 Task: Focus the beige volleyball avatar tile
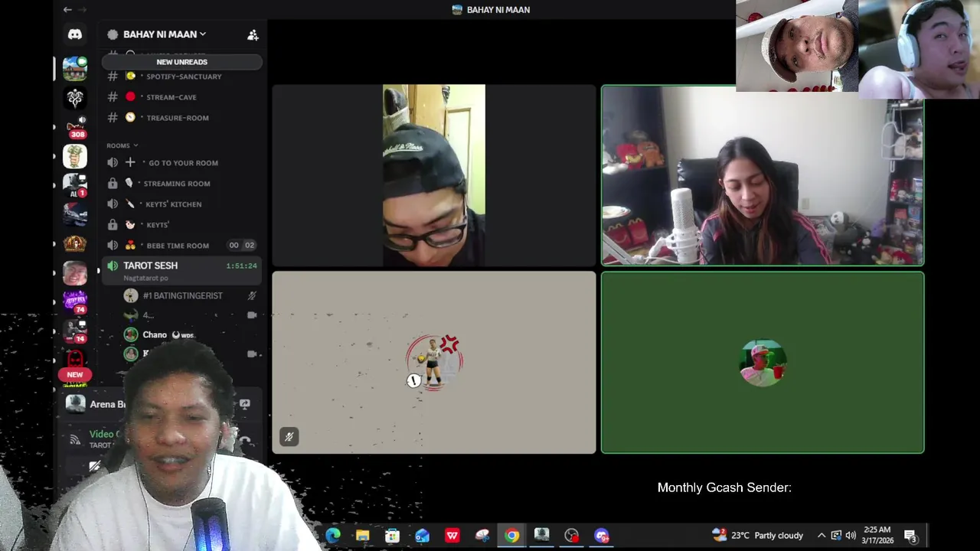tap(433, 363)
